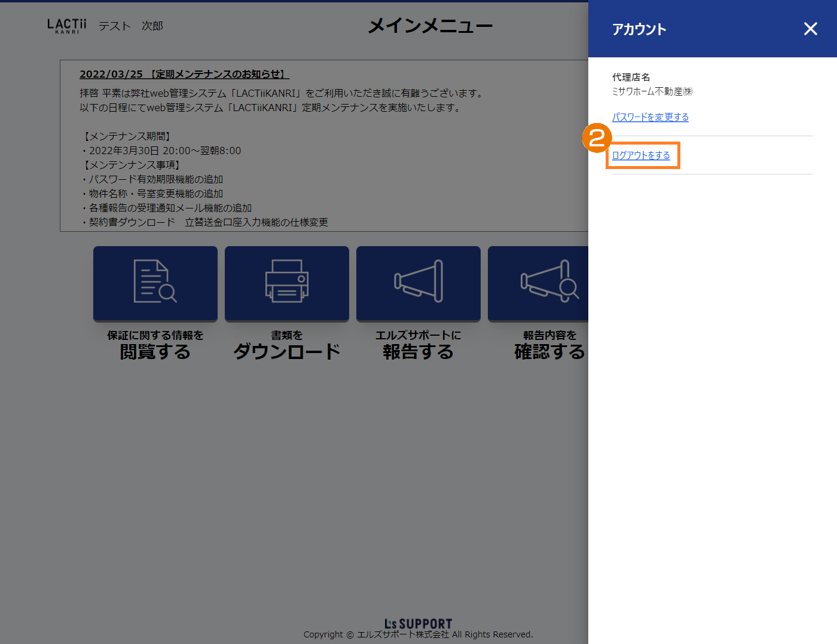Click the ミサワホーム不動産 agency name
This screenshot has width=837, height=644.
click(652, 91)
